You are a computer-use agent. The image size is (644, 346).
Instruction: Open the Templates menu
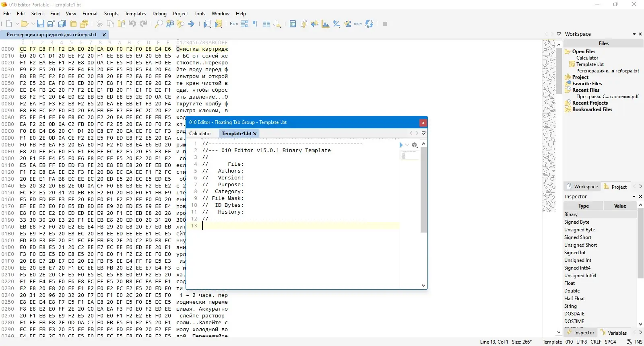[x=135, y=14]
